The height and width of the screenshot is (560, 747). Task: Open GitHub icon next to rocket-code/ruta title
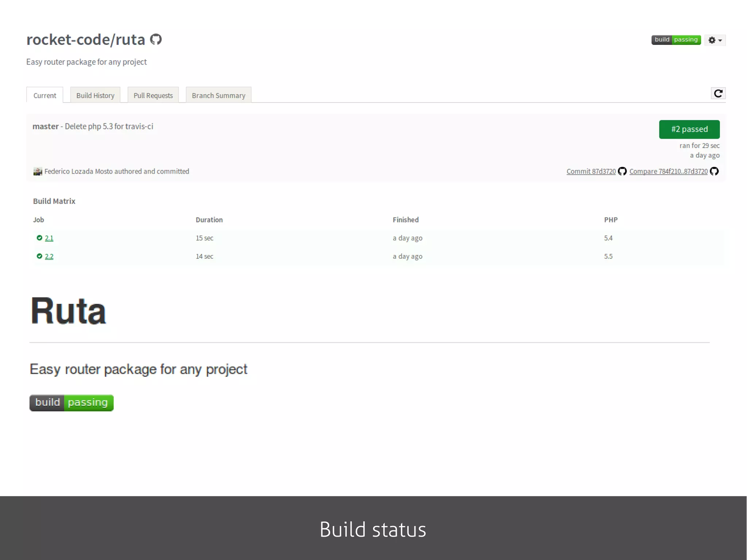(x=156, y=39)
